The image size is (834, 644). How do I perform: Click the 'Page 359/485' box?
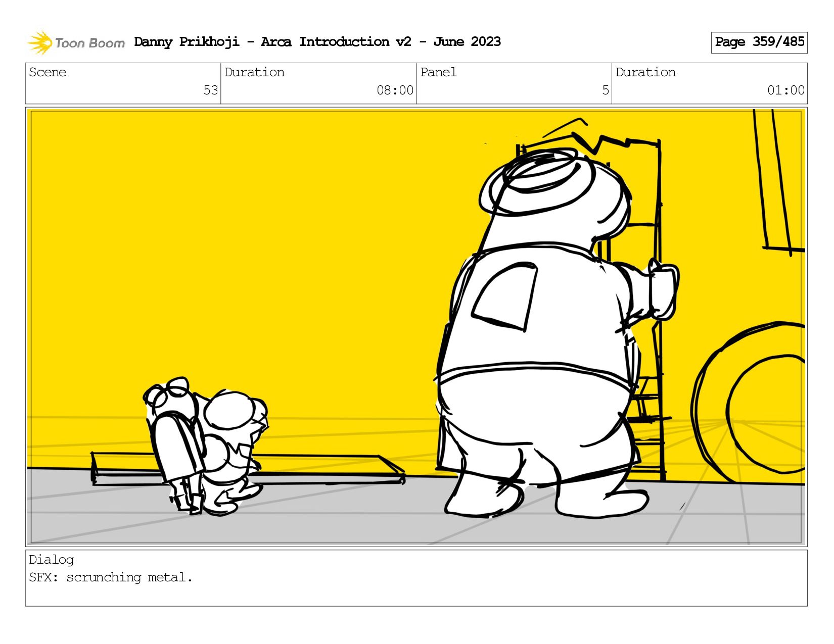tap(759, 42)
